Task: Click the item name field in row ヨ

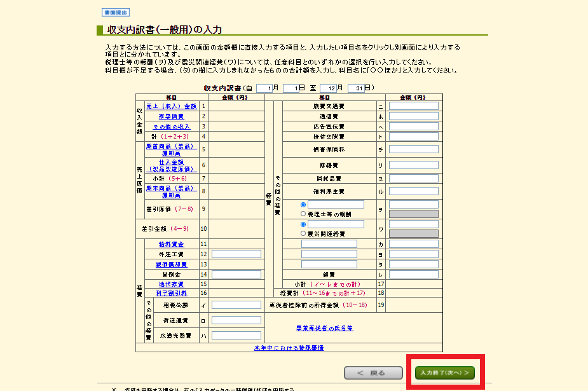Action: [x=329, y=254]
